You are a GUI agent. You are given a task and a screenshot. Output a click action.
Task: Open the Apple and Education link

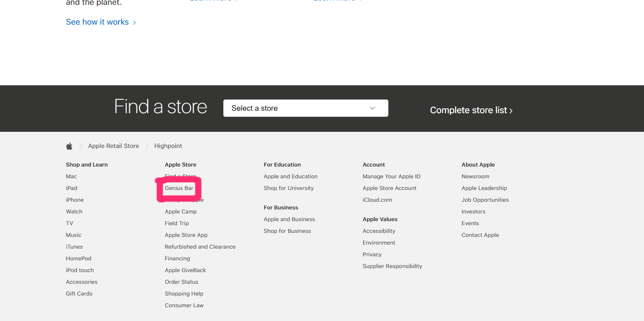[x=291, y=176]
